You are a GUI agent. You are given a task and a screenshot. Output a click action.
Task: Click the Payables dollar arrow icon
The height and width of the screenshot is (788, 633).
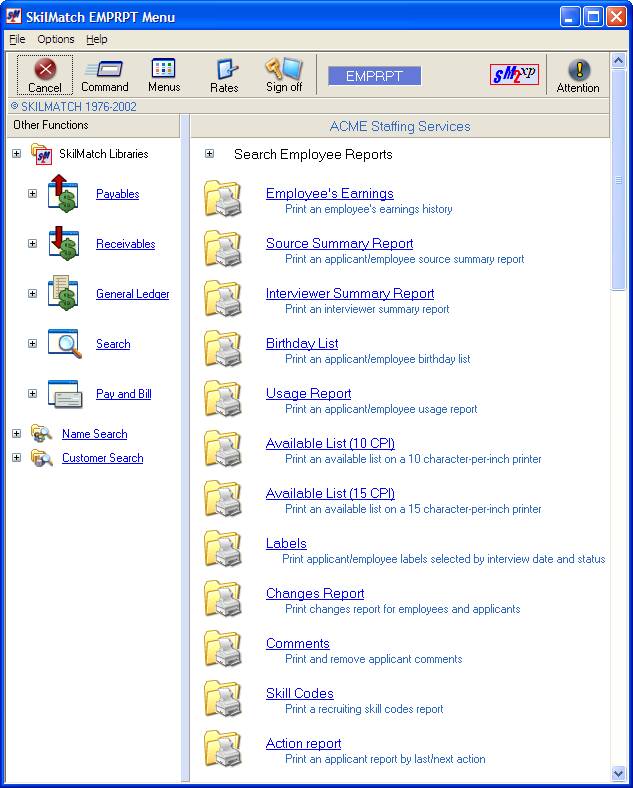point(63,193)
